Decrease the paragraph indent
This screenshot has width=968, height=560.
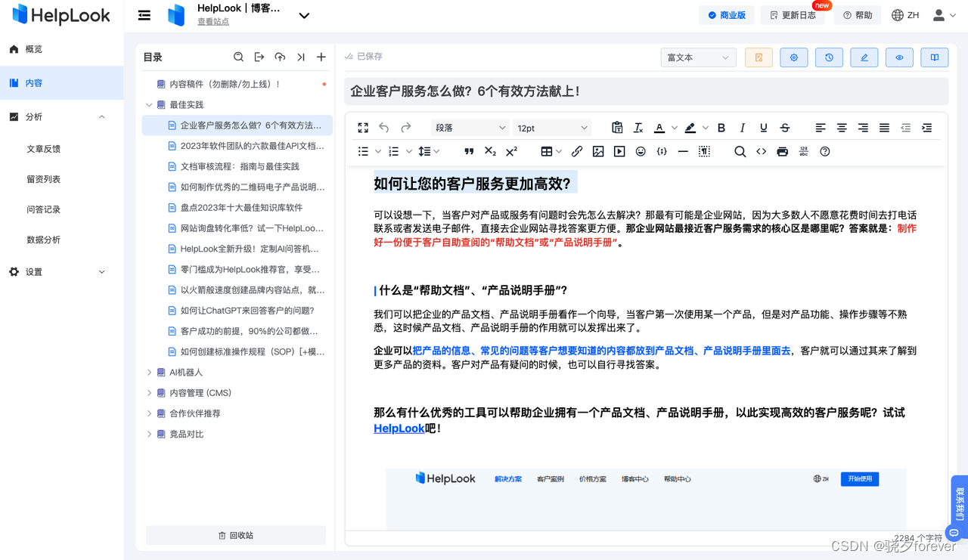tap(905, 128)
